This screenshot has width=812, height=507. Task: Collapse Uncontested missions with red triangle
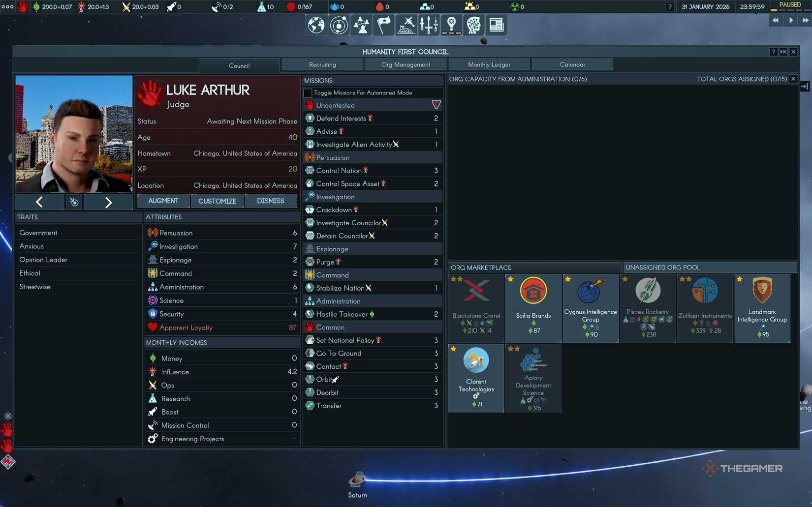(x=436, y=105)
